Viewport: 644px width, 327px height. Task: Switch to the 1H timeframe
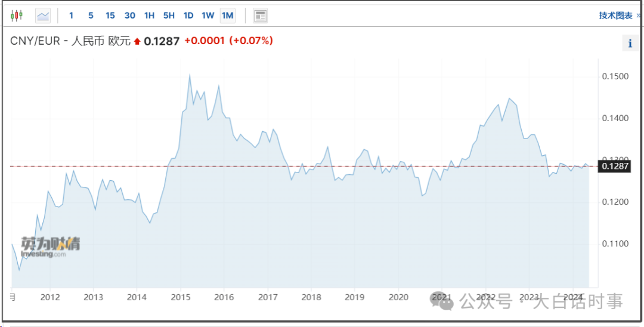pos(149,16)
